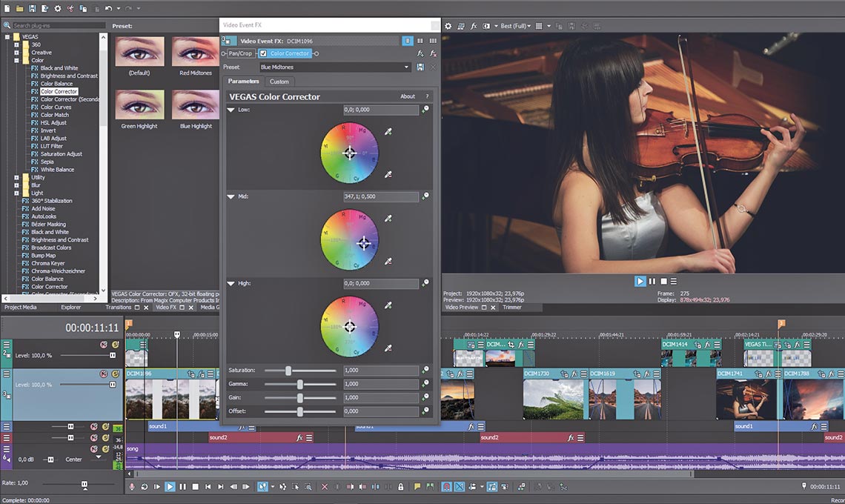Screen dimensions: 845x504
Task: Insert a marker with the yellow flag
Action: [417, 487]
